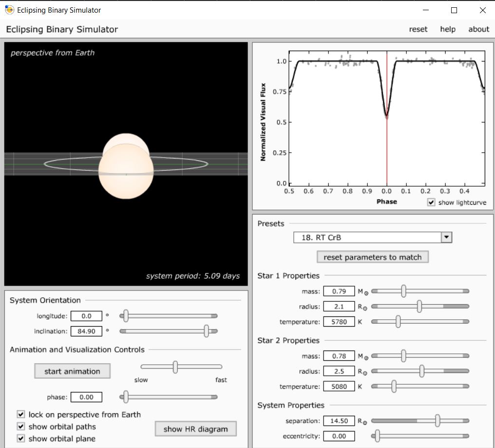Viewport: 495px width, 448px height.
Task: Click the animation speed slider handle
Action: pos(175,367)
